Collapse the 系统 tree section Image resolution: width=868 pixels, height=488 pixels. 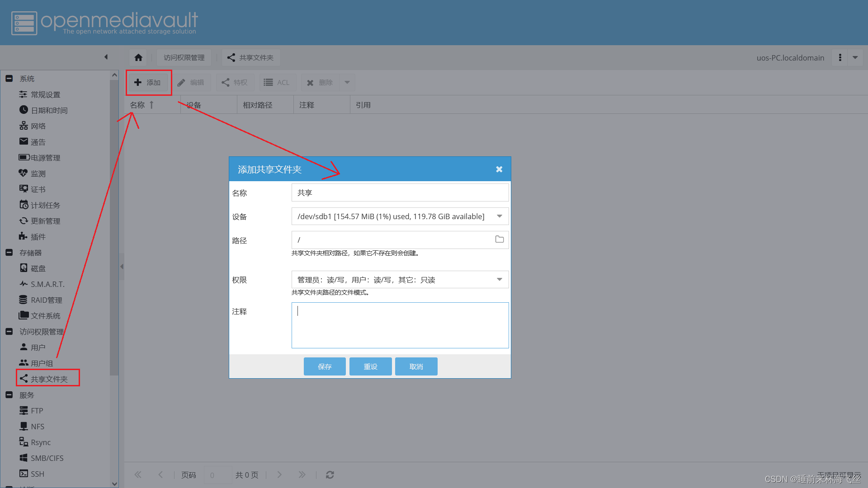9,79
